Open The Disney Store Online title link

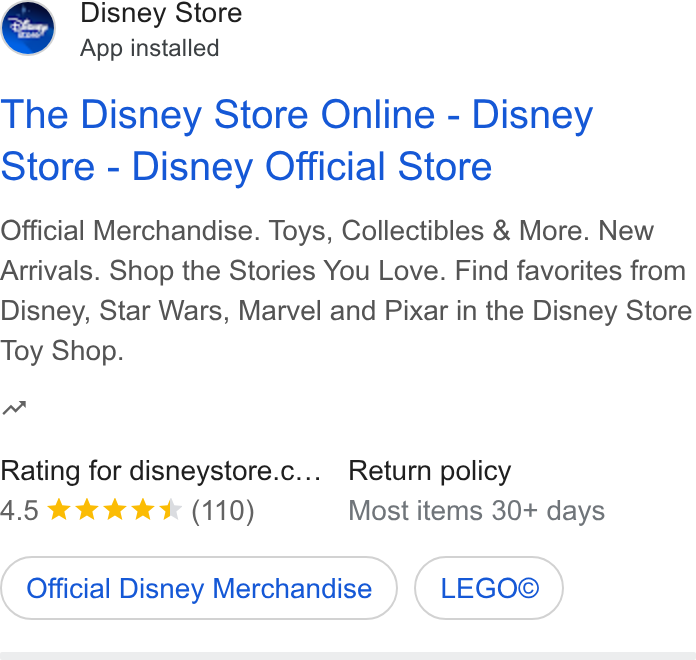click(x=297, y=140)
